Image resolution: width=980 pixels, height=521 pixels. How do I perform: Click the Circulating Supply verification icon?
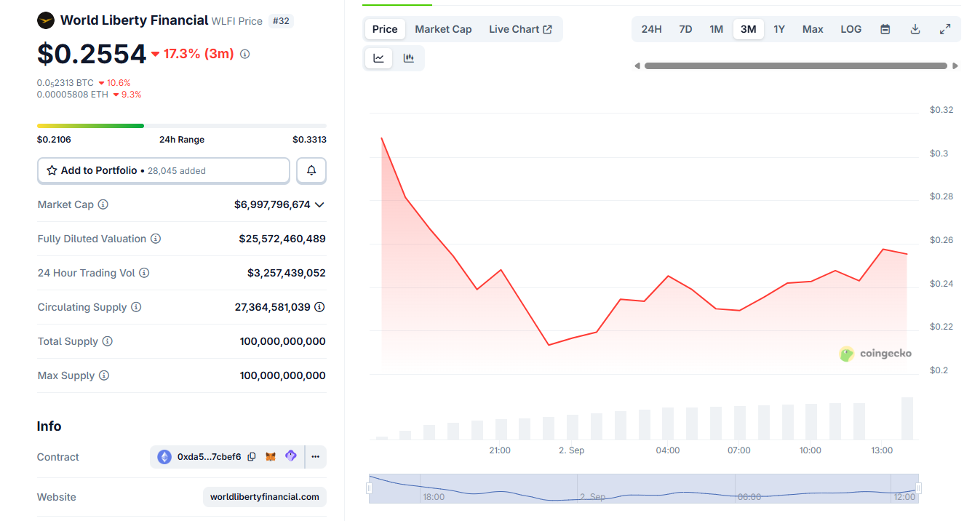319,307
